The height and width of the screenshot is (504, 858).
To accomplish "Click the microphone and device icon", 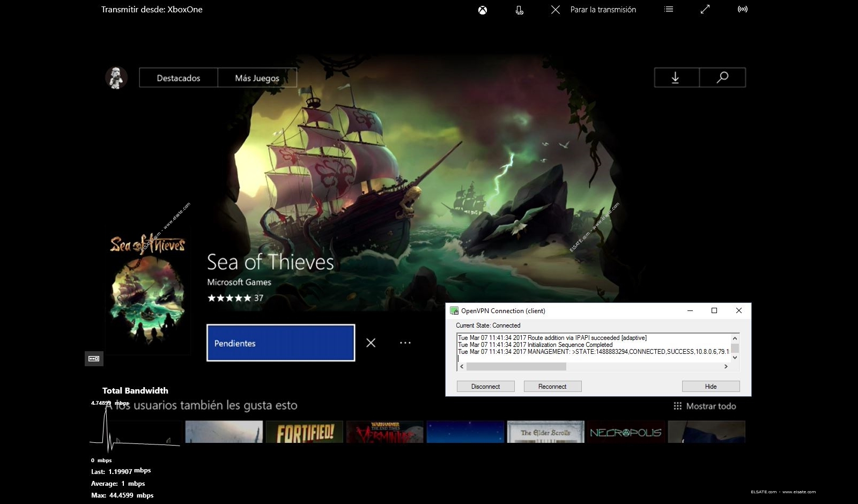I will [x=519, y=10].
